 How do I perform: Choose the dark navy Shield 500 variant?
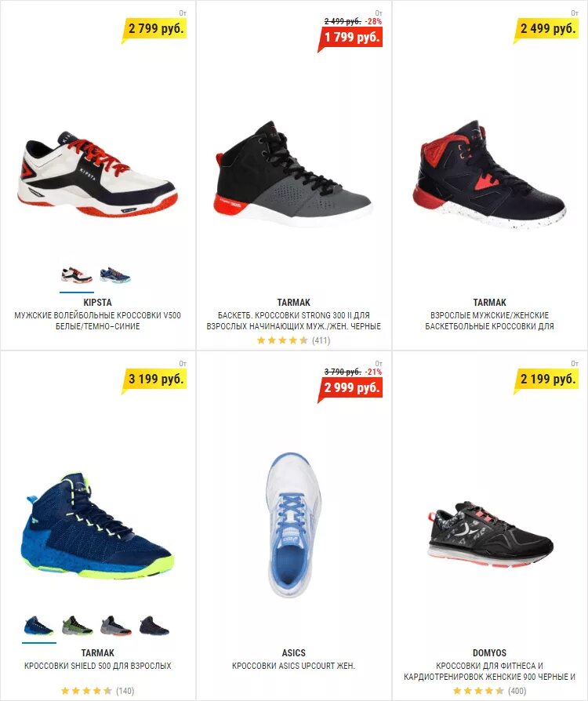tap(154, 626)
